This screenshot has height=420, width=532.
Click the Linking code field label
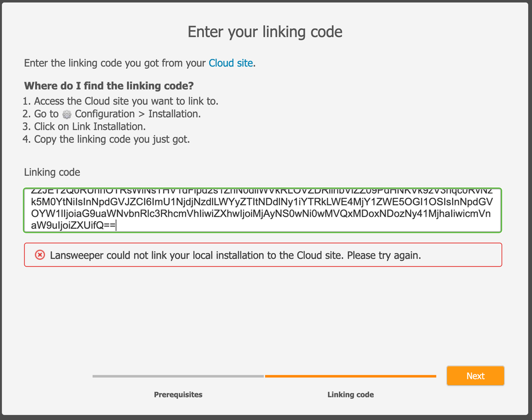pyautogui.click(x=52, y=172)
